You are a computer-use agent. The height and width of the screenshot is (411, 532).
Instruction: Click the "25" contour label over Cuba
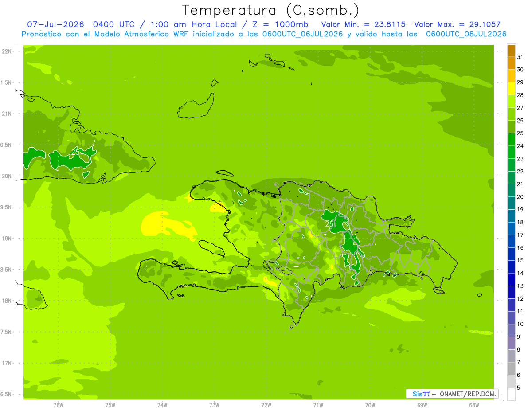(x=75, y=152)
